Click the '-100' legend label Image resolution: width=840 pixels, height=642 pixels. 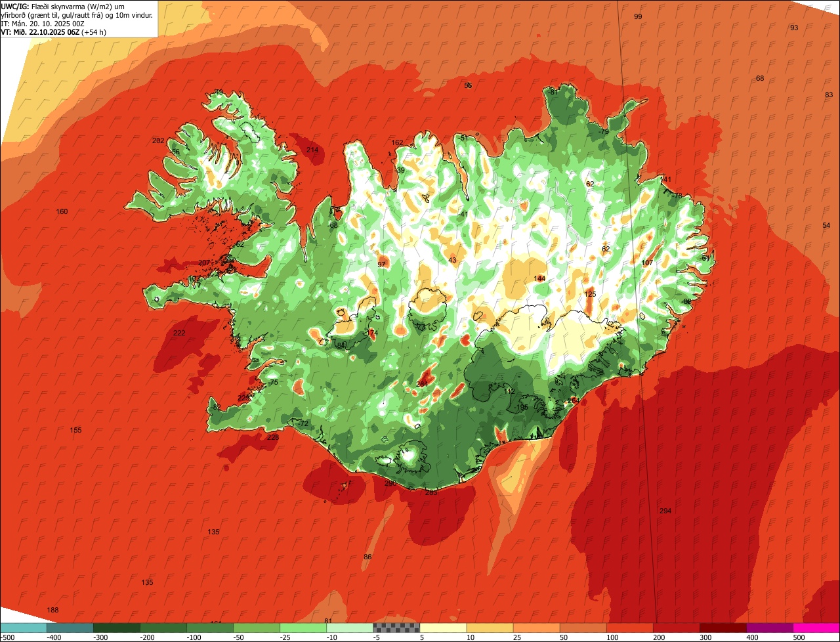click(194, 637)
